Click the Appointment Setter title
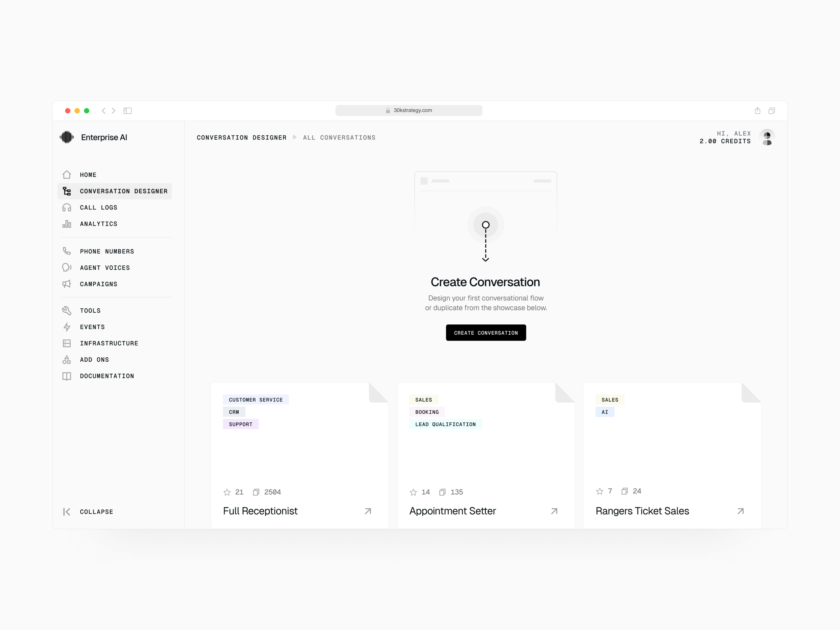 452,511
